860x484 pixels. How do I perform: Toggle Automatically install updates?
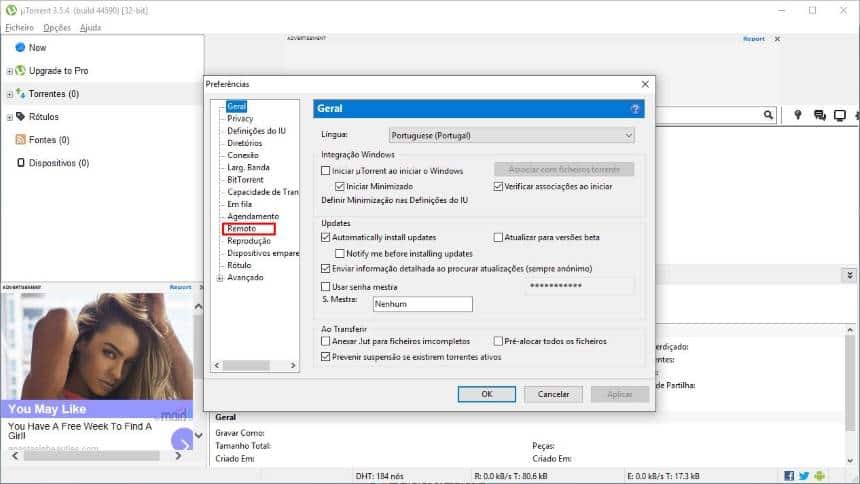pyautogui.click(x=325, y=238)
